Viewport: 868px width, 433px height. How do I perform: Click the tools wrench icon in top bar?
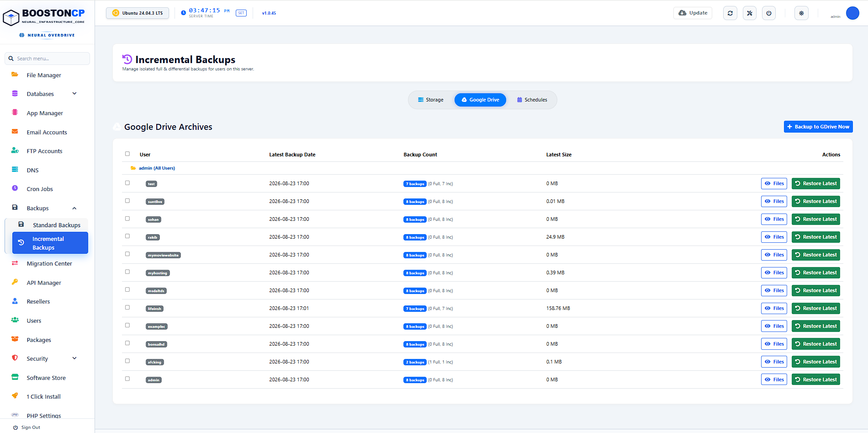click(x=750, y=13)
